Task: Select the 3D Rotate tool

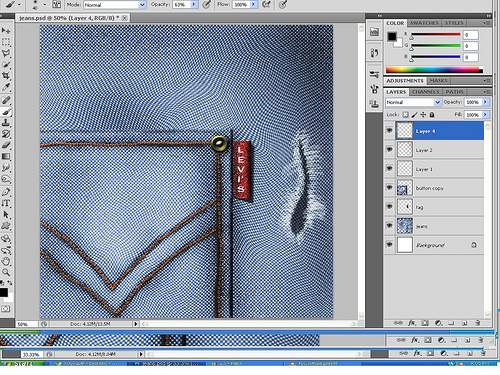Action: tap(6, 239)
